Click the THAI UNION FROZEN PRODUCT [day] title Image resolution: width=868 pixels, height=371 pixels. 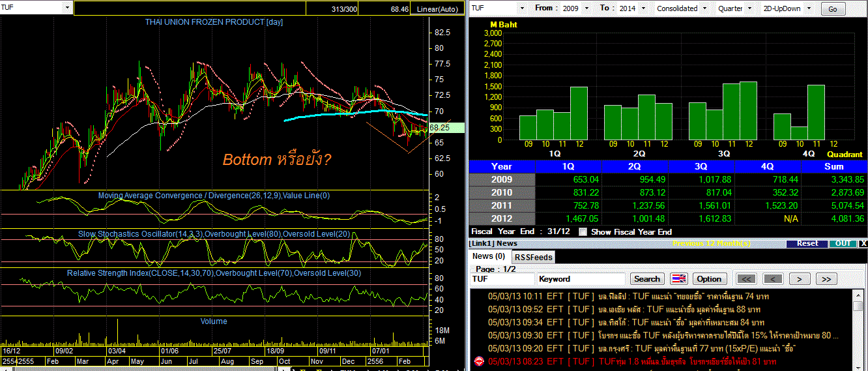point(214,22)
